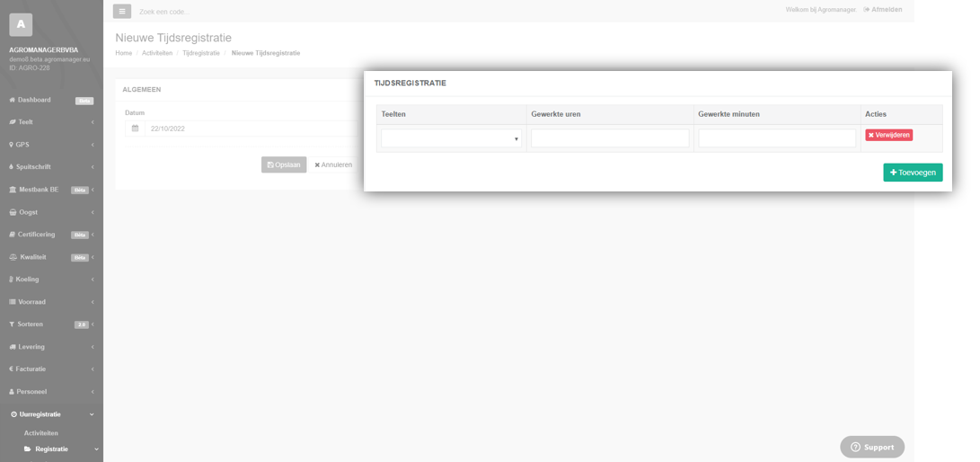Click the Kwaliteit scales icon
The image size is (980, 462).
pyautogui.click(x=13, y=258)
